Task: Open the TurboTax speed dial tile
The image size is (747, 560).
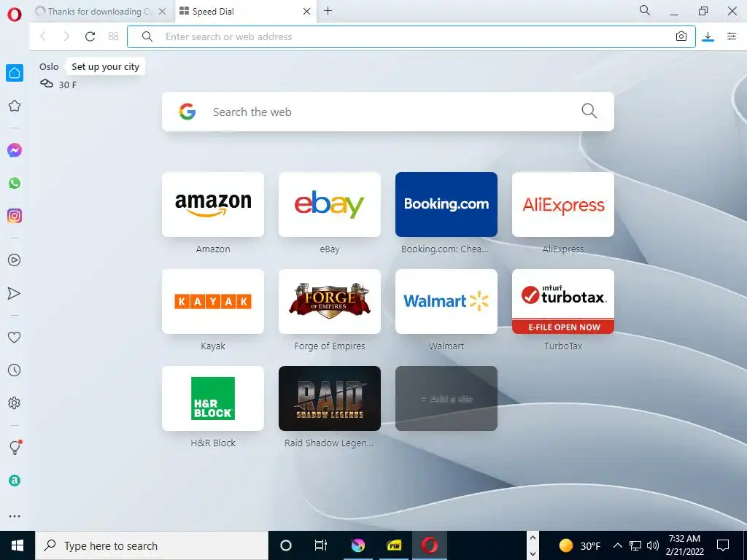Action: pos(563,301)
